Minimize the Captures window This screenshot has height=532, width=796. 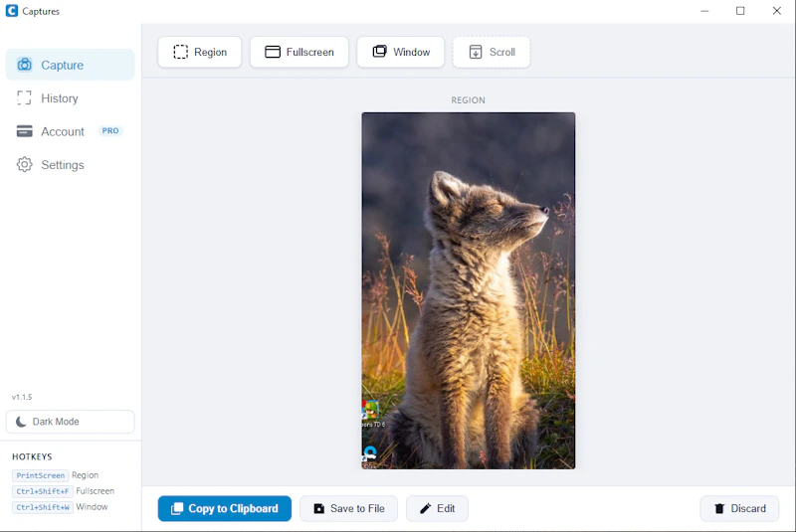click(704, 11)
